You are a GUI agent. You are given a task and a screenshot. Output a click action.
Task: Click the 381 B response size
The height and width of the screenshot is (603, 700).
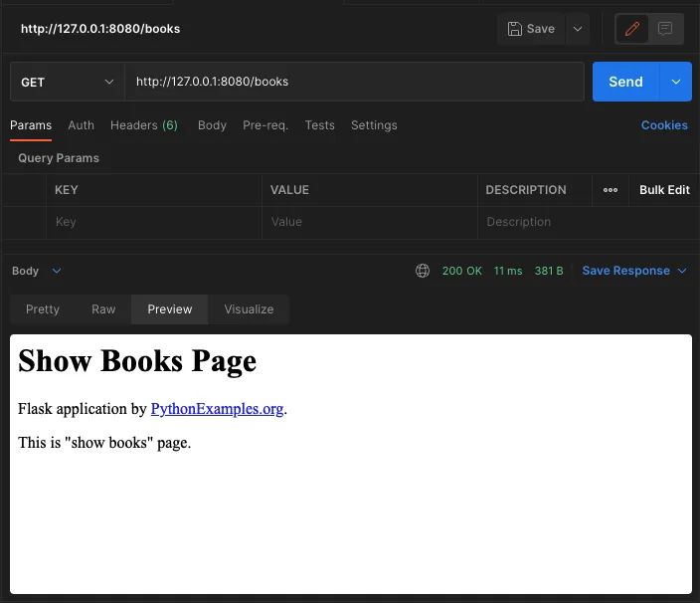(549, 271)
